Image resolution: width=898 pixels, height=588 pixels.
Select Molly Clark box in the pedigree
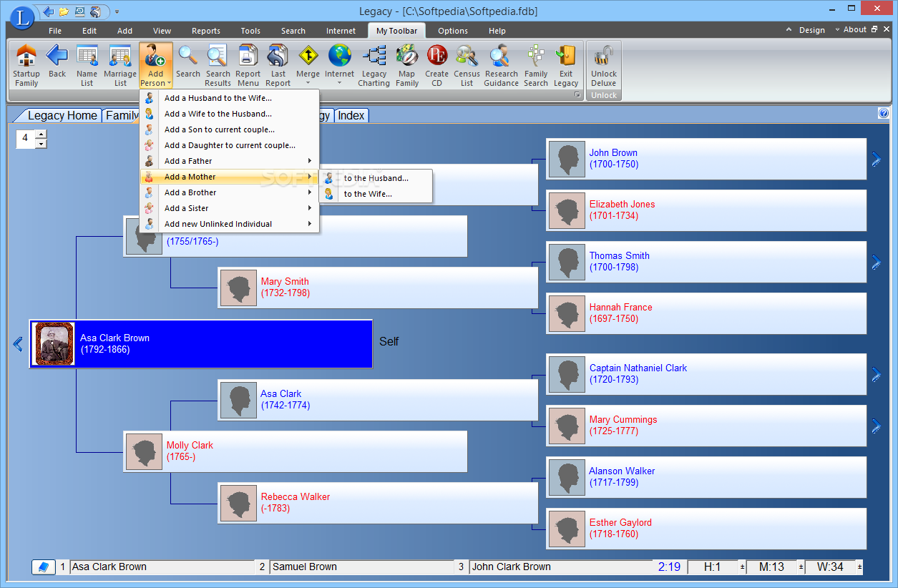pyautogui.click(x=296, y=451)
